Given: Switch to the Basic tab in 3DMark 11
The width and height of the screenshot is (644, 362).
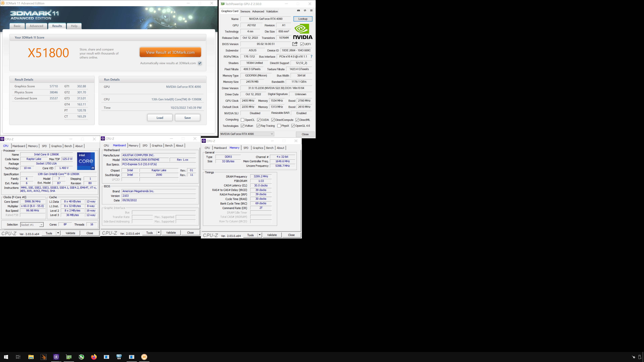Looking at the screenshot, I should click(x=17, y=26).
